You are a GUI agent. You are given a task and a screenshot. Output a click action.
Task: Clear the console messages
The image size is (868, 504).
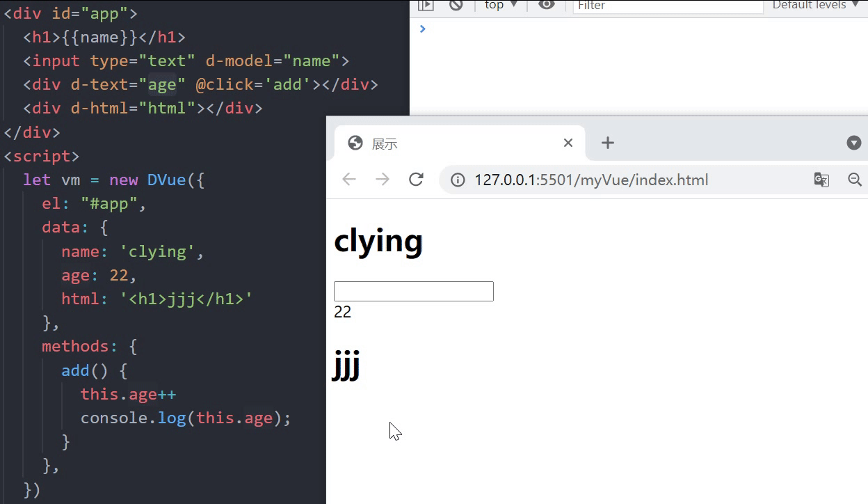pyautogui.click(x=455, y=6)
